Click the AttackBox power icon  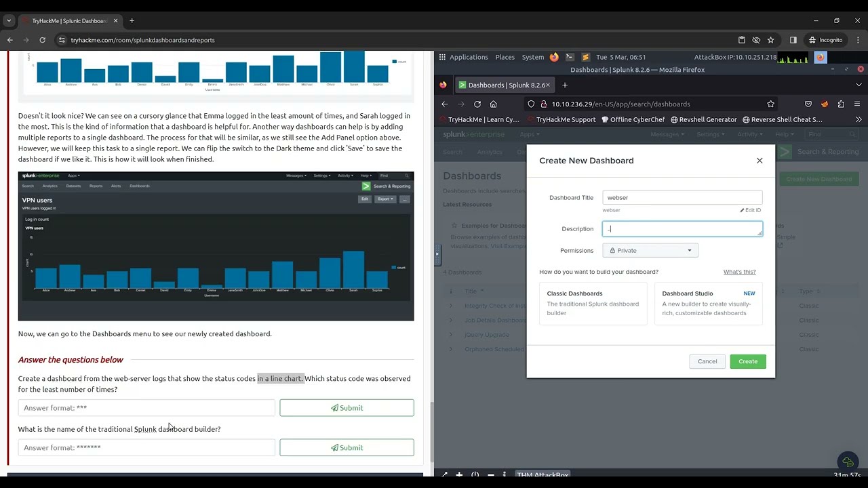[x=475, y=474]
